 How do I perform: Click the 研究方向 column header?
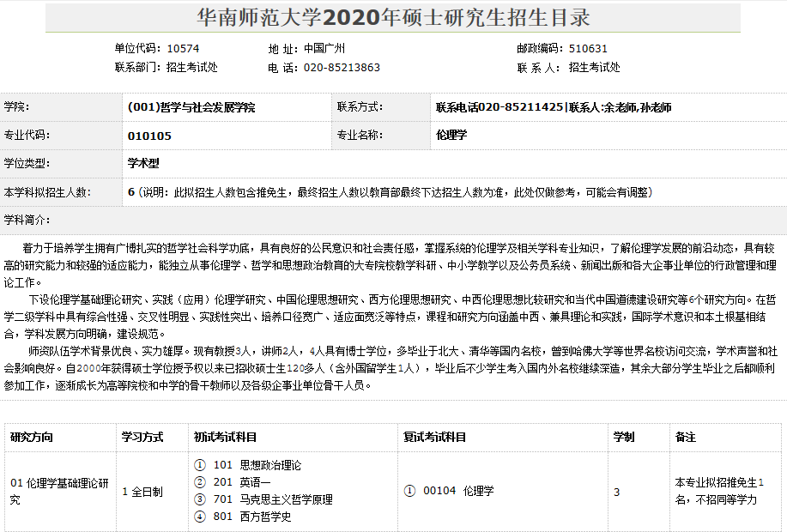tap(31, 437)
